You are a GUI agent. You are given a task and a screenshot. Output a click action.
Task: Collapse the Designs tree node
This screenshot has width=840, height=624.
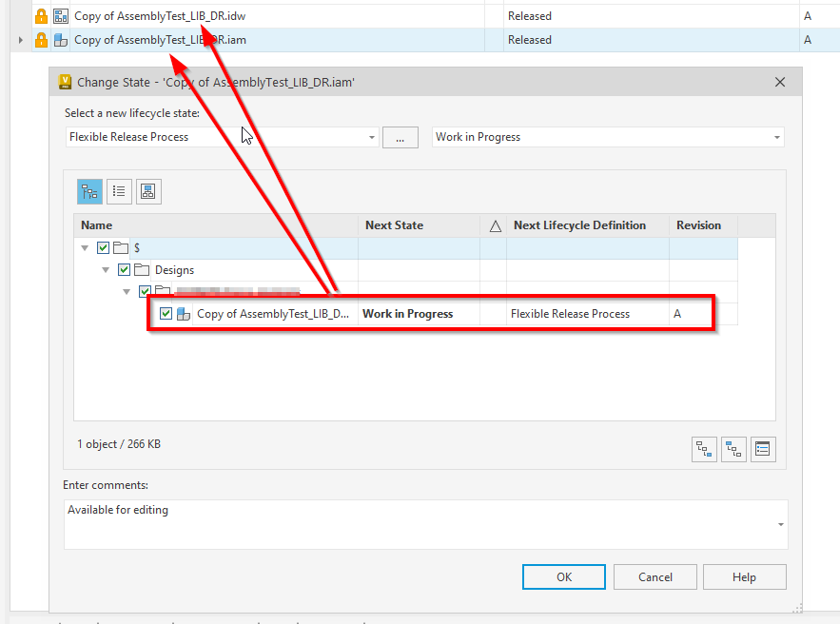coord(105,269)
